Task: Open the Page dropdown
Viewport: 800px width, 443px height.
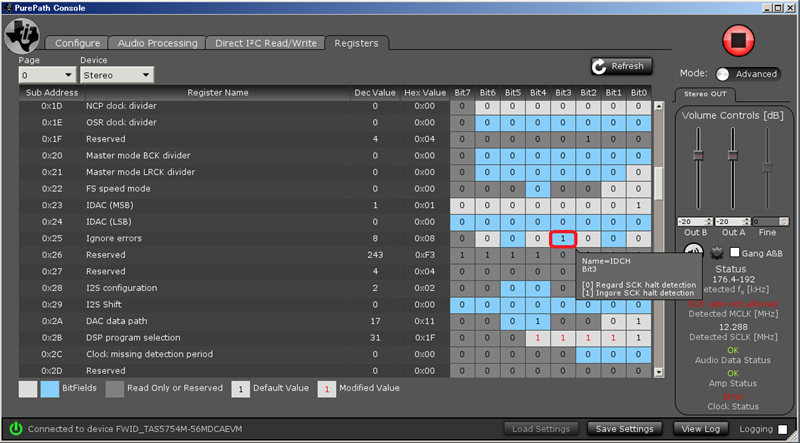Action: (x=47, y=75)
